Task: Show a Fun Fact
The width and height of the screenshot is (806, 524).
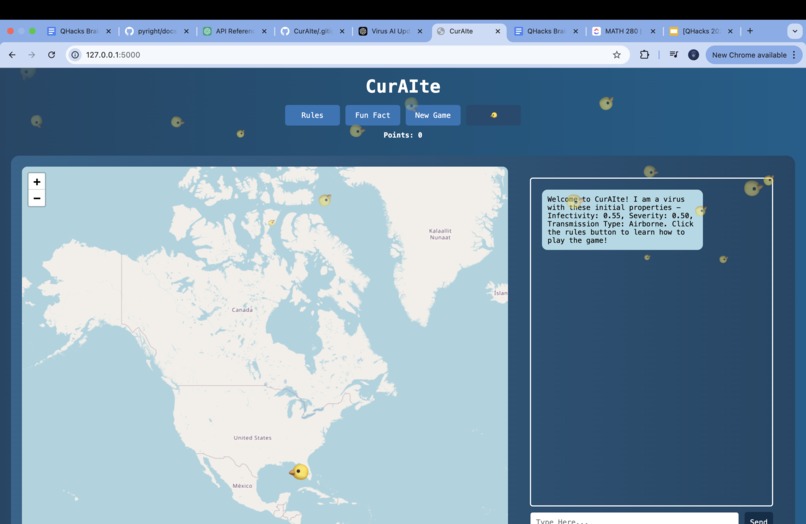Action: [372, 115]
